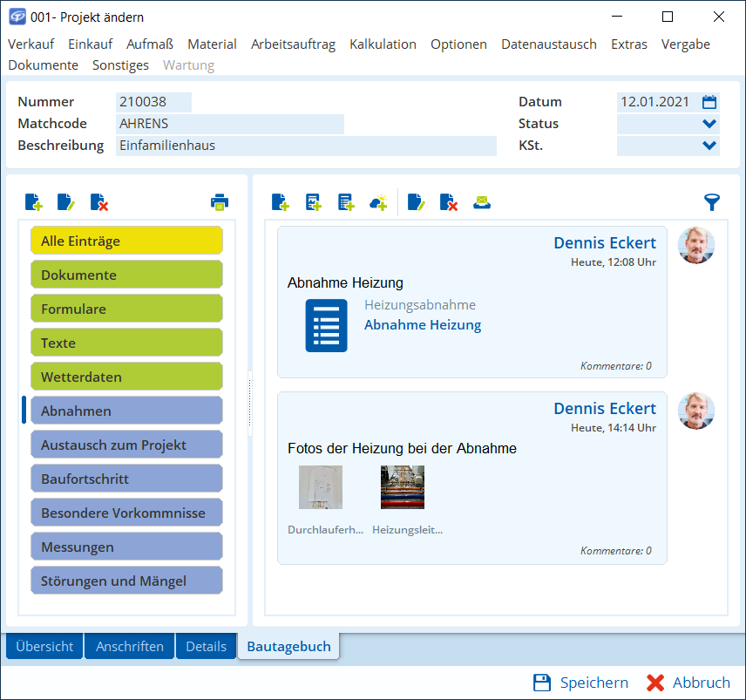Open the Kalkulation menu

coord(383,44)
